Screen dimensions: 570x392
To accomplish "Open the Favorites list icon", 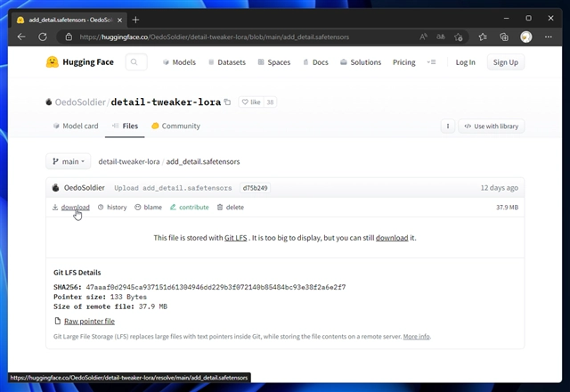I will [x=483, y=37].
